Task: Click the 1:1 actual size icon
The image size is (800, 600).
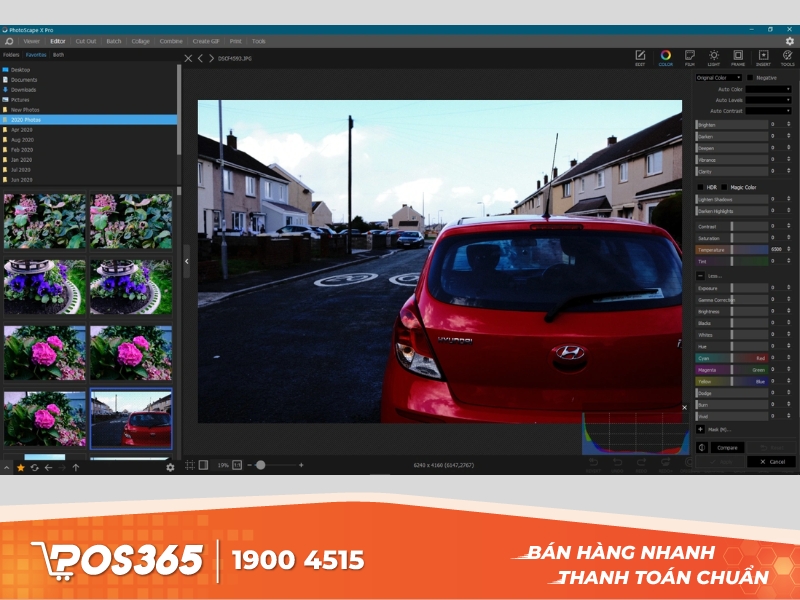Action: click(237, 465)
